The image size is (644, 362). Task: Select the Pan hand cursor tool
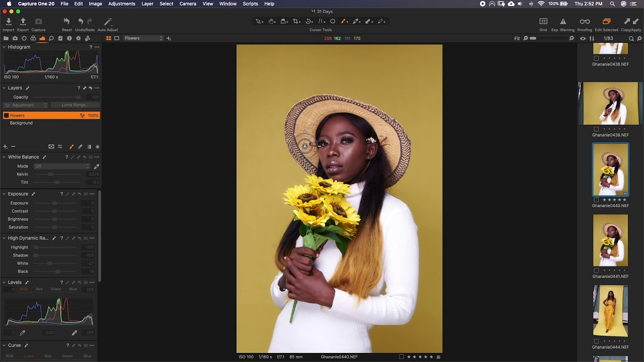click(271, 21)
